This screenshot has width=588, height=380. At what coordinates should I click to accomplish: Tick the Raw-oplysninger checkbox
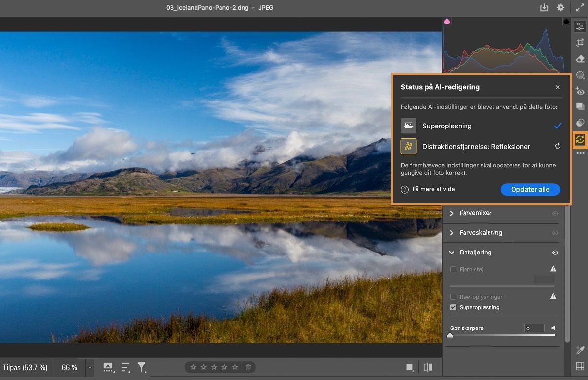click(453, 297)
